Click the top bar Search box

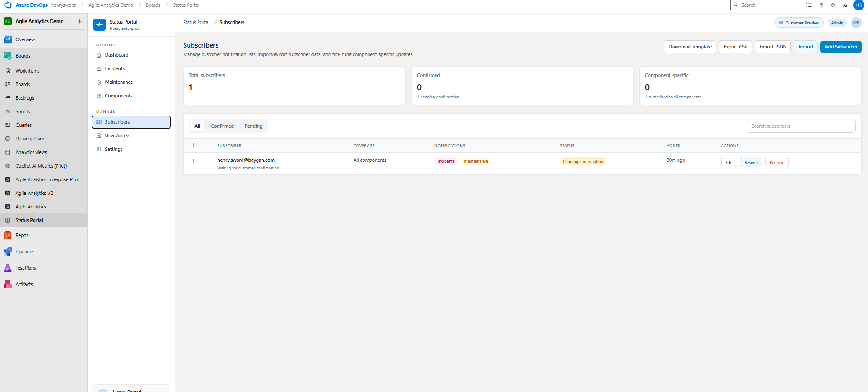pos(764,5)
